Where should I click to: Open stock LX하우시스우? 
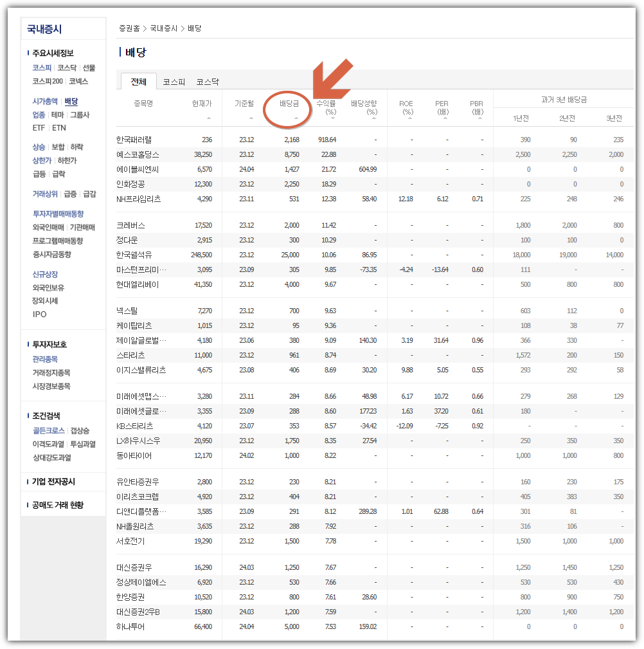(138, 441)
